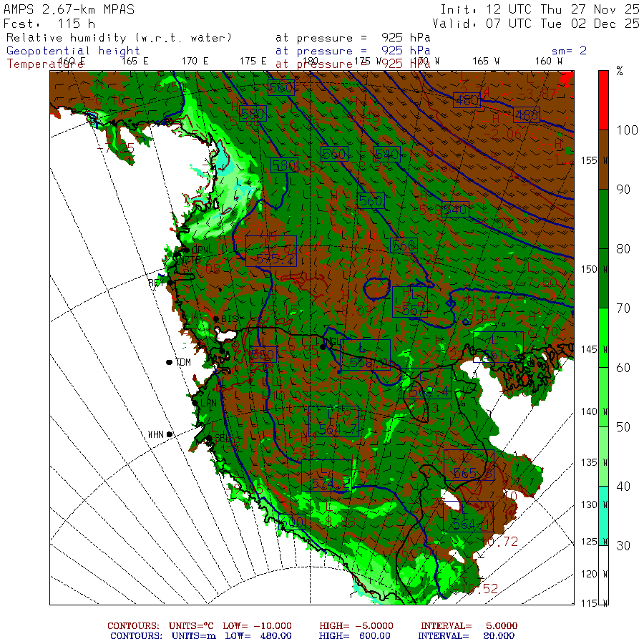
Task: Click the '155 W' label on right axis
Action: (x=595, y=160)
